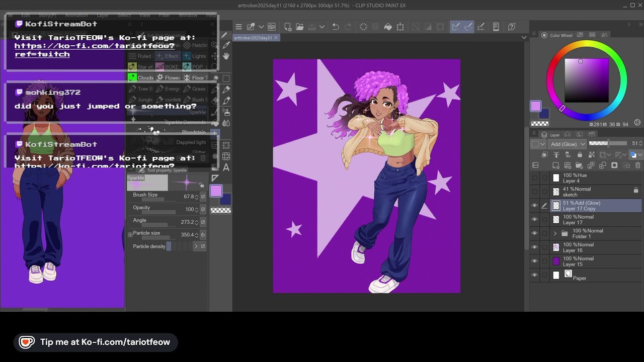Create a new raster layer
This screenshot has height=362, width=644.
click(555, 165)
